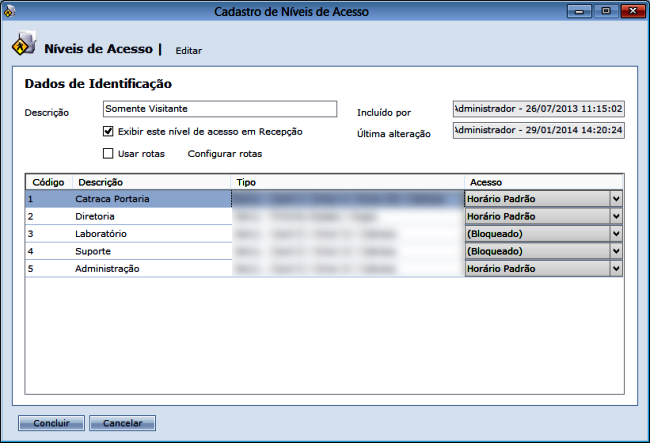Enable the Usar rotas checkbox
Viewport: 650px width, 443px height.
point(109,154)
